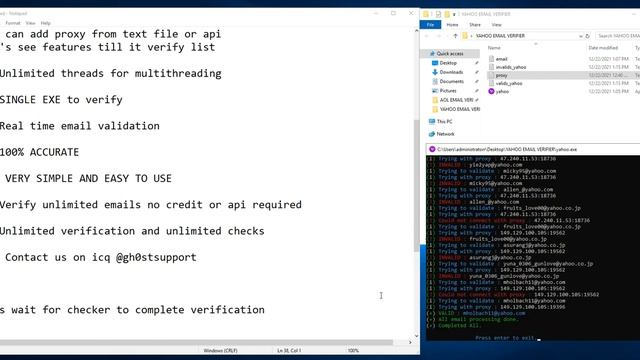Click the This PC monitor icon
This screenshot has height=360, width=640.
coord(432,122)
